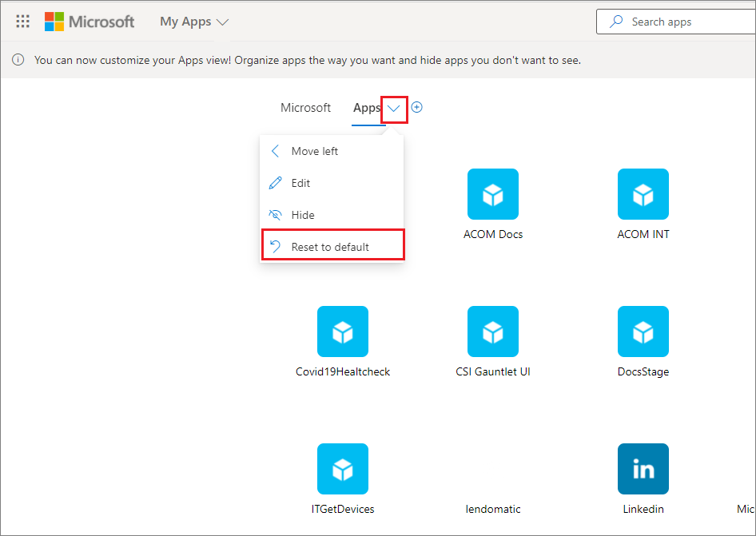756x536 pixels.
Task: Choose Edit from the context menu
Action: click(299, 182)
